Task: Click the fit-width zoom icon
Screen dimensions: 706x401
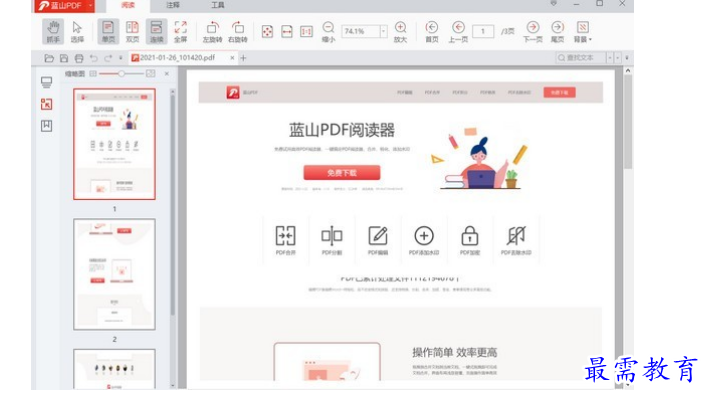Action: click(287, 32)
